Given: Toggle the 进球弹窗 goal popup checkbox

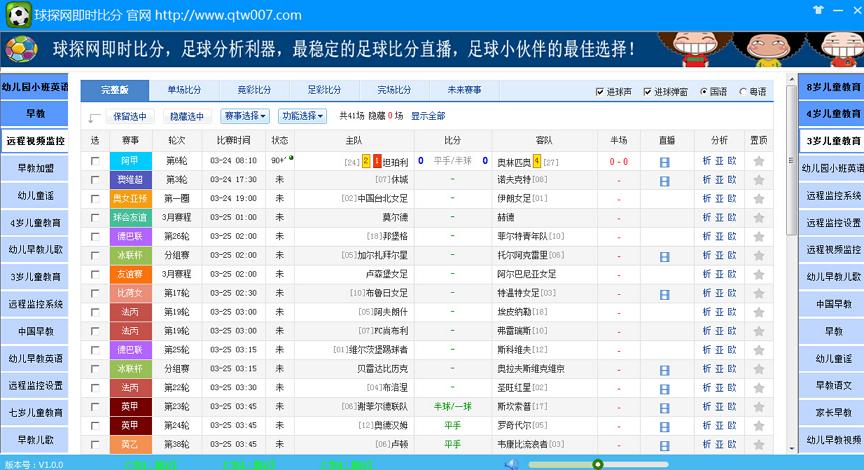Looking at the screenshot, I should pos(648,92).
